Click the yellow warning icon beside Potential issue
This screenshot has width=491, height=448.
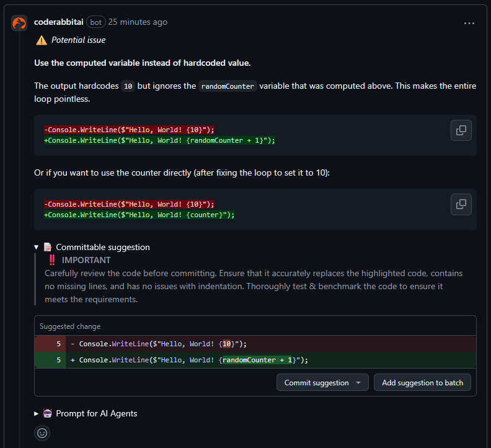coord(41,40)
